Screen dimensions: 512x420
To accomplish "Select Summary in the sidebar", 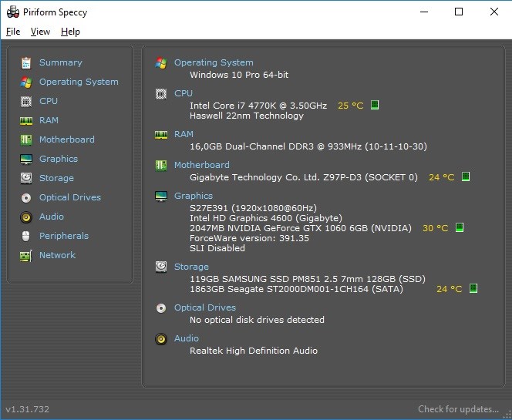I will pyautogui.click(x=61, y=62).
